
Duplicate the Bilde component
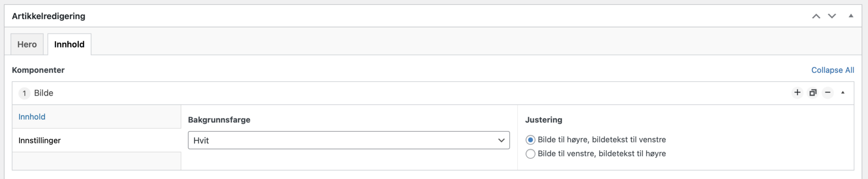click(813, 92)
